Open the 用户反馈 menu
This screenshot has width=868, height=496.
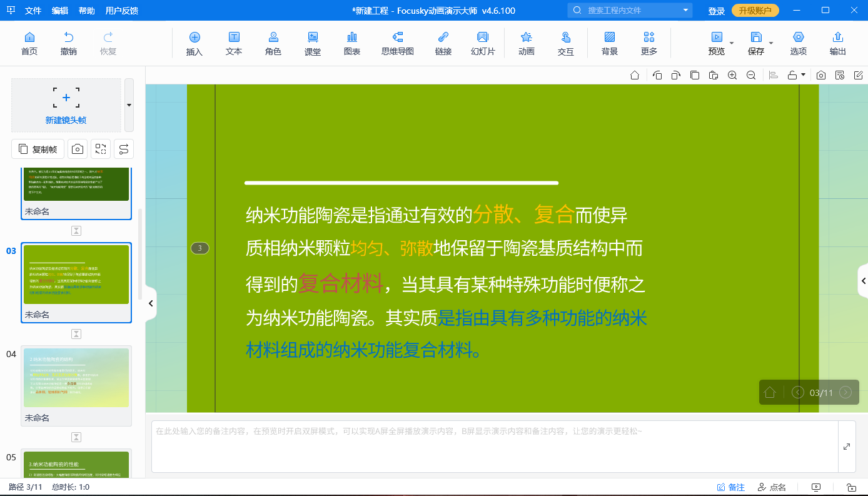tap(122, 11)
